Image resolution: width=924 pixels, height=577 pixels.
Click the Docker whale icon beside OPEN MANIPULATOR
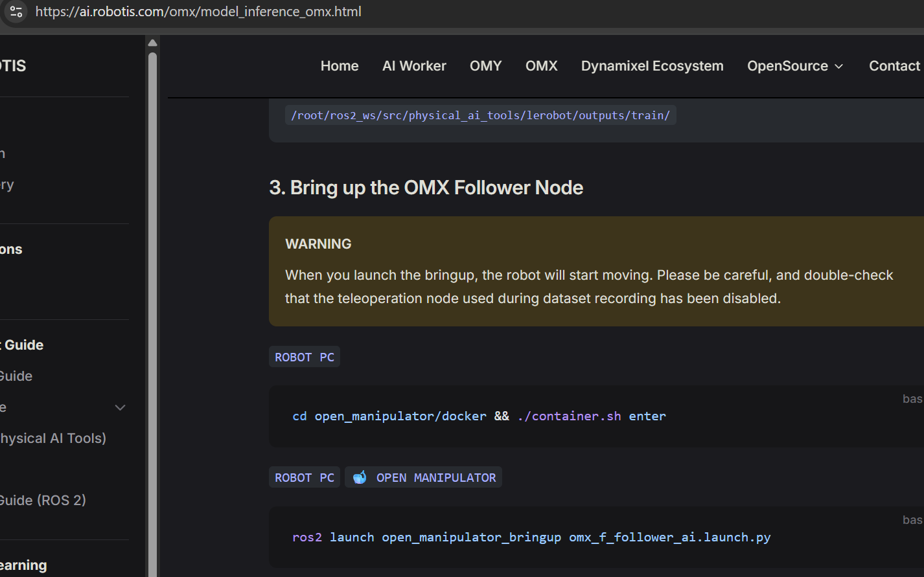coord(360,477)
